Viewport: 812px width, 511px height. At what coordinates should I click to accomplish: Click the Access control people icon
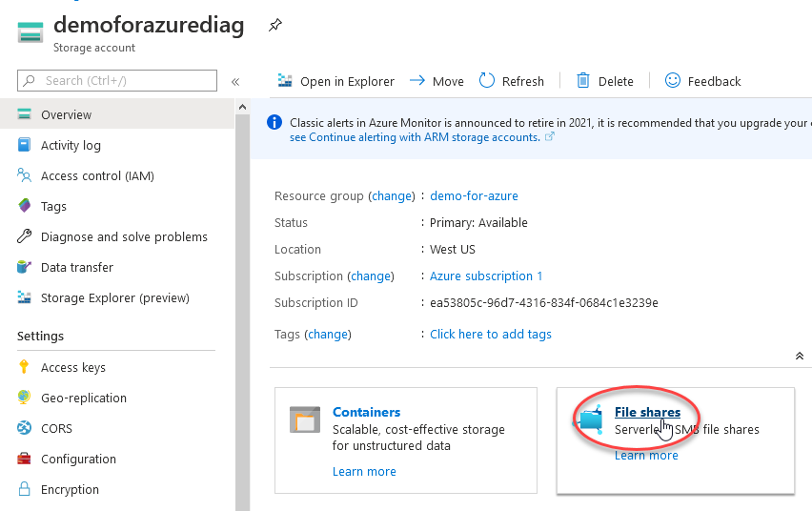tap(24, 175)
